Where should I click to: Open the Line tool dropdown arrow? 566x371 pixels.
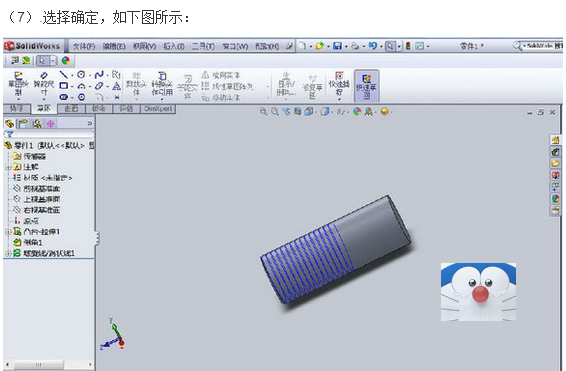pyautogui.click(x=72, y=75)
